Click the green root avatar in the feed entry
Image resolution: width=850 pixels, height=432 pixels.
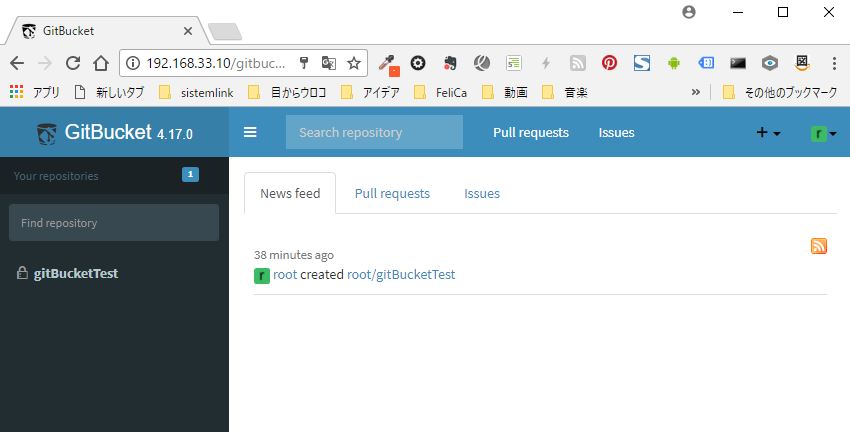pos(262,275)
